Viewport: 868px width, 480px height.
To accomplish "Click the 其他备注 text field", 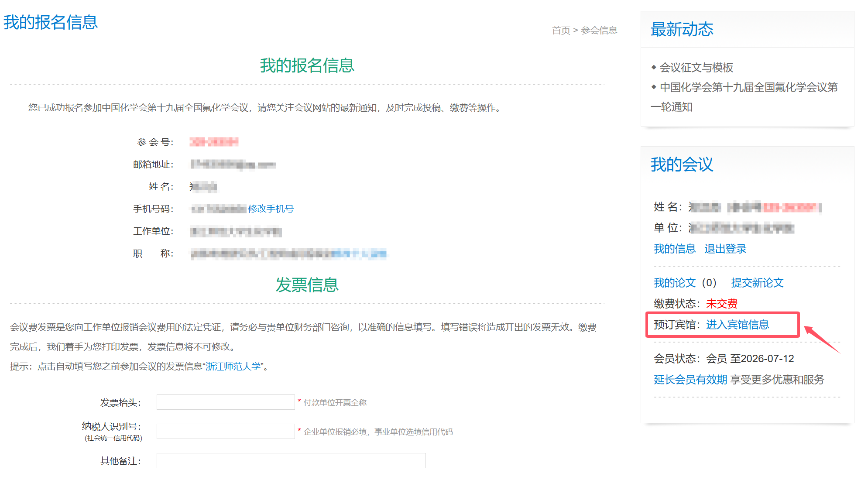I will tap(291, 461).
